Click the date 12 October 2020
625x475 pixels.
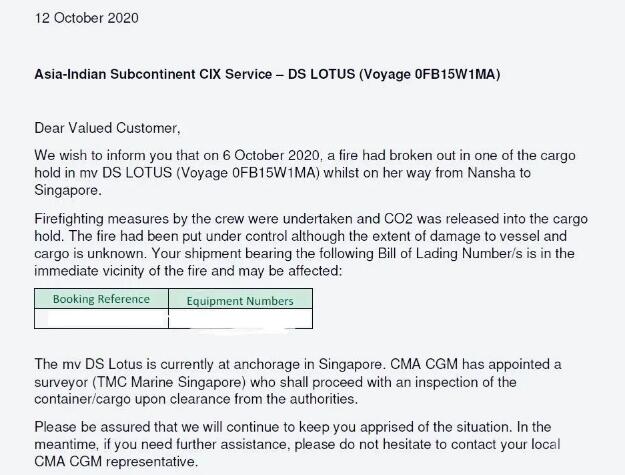(87, 18)
